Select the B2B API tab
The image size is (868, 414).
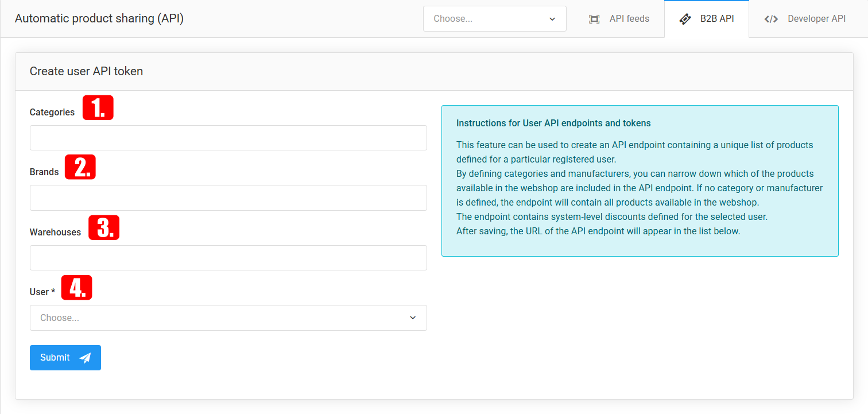pos(707,19)
